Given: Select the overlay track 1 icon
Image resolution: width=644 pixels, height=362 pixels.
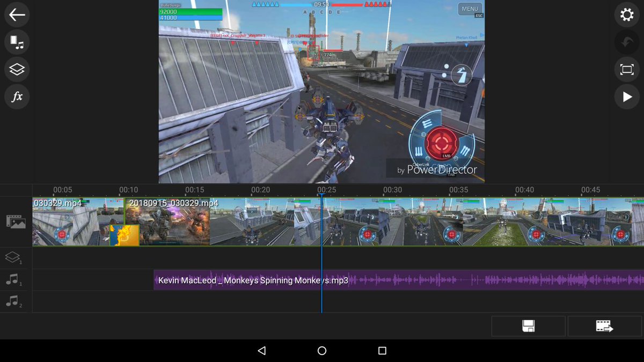Looking at the screenshot, I should coord(13,258).
